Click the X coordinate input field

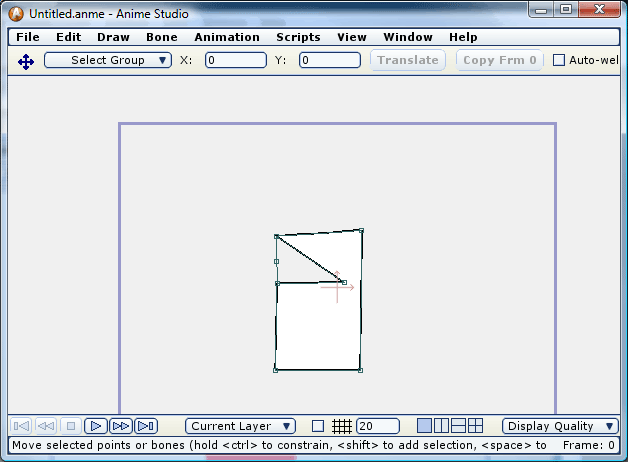click(236, 60)
